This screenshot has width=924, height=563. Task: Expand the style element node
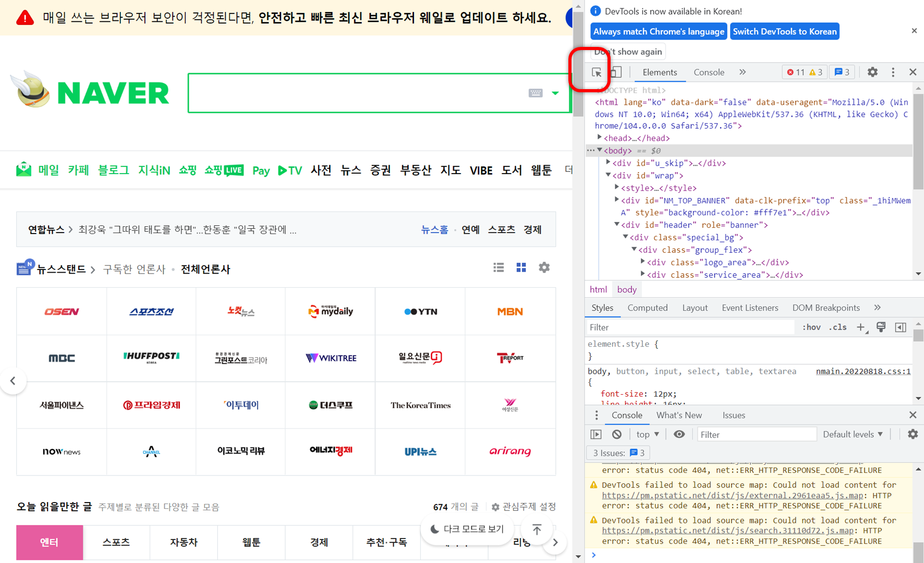(617, 188)
